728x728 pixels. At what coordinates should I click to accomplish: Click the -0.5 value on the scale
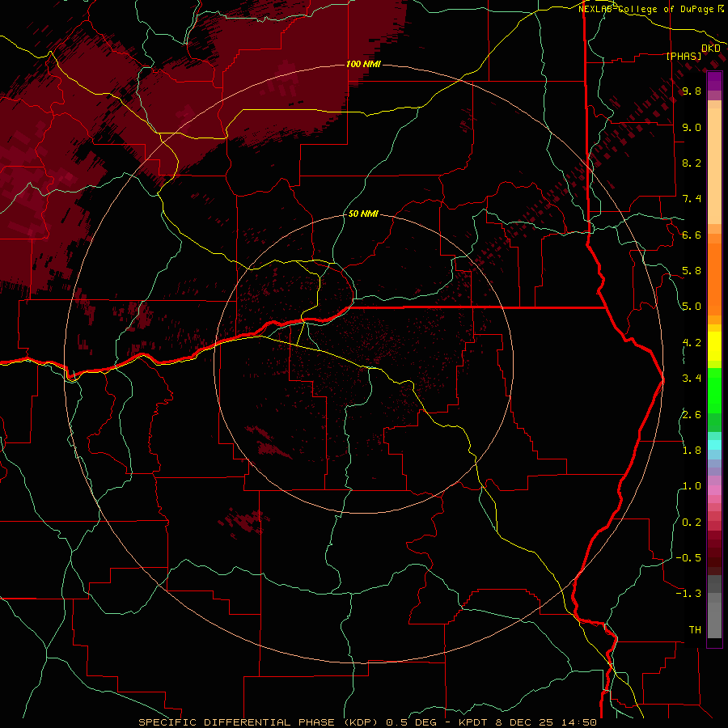(688, 558)
